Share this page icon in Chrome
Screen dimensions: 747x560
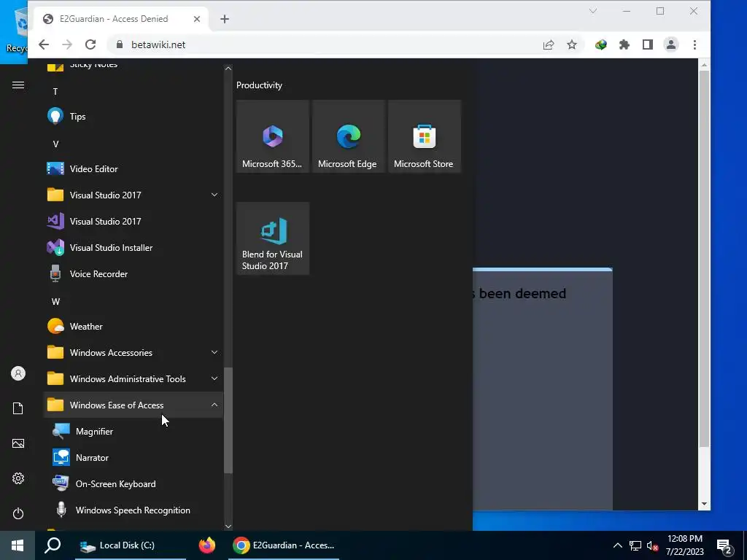549,44
